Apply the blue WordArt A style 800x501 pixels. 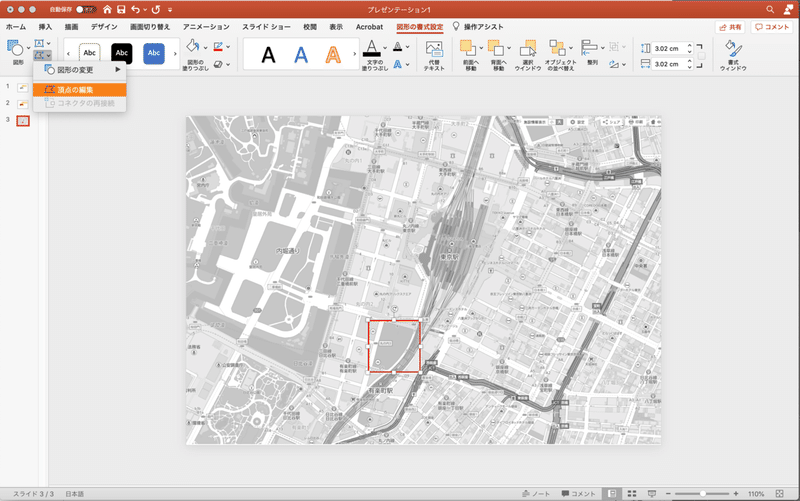(x=301, y=54)
